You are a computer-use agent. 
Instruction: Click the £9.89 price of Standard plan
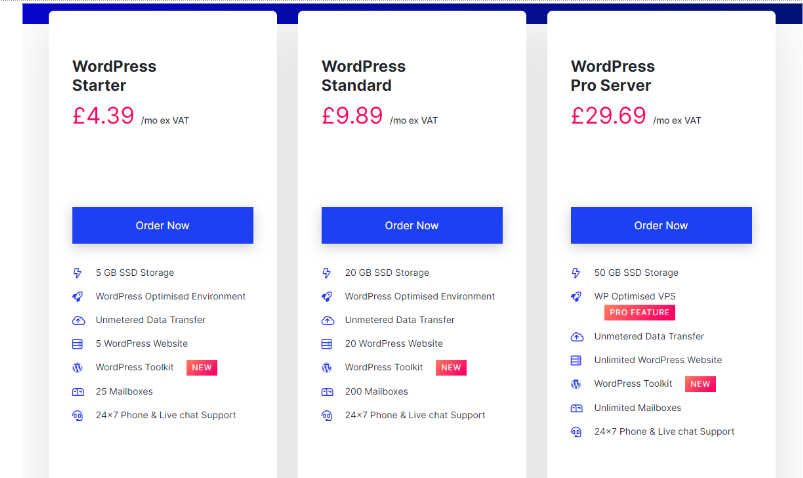pyautogui.click(x=352, y=115)
